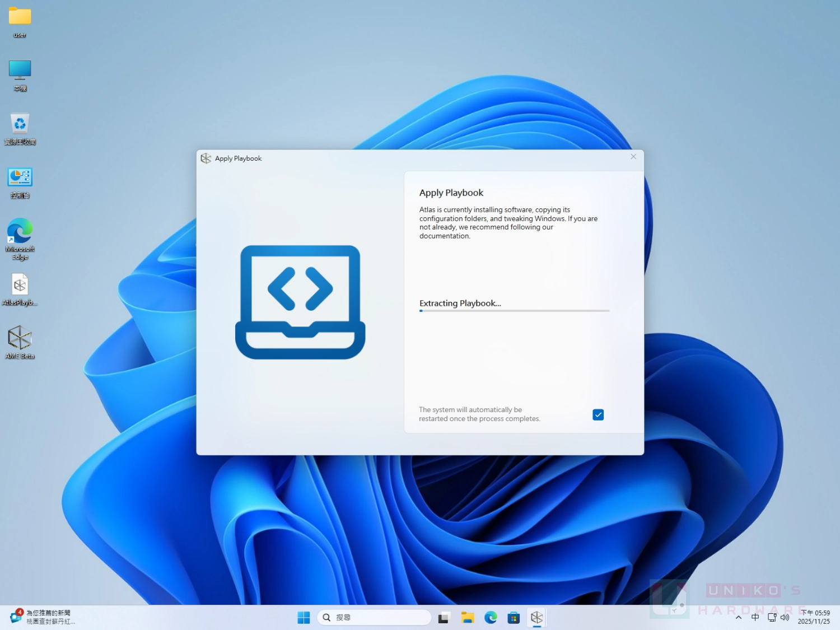This screenshot has width=840, height=630.
Task: Close the Apply Playbook window
Action: click(x=633, y=157)
